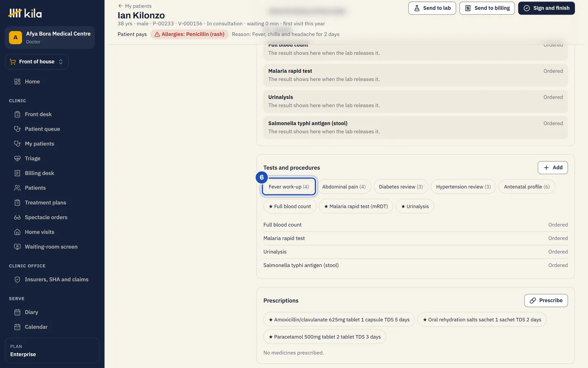Image resolution: width=588 pixels, height=368 pixels.
Task: Click the allergy warning triangle icon
Action: coord(157,34)
